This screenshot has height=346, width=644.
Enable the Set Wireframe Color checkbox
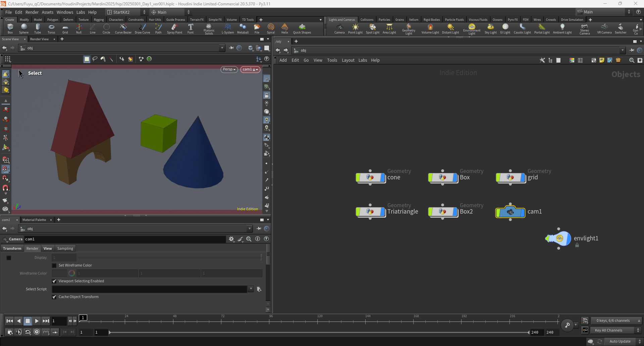[x=54, y=265]
